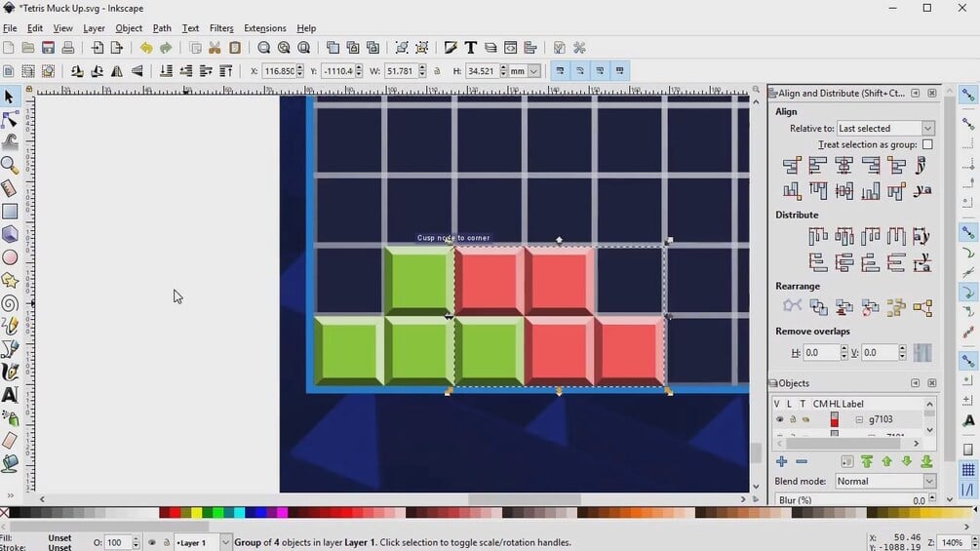Pick the magenta palette swatch
980x551 pixels.
282,513
